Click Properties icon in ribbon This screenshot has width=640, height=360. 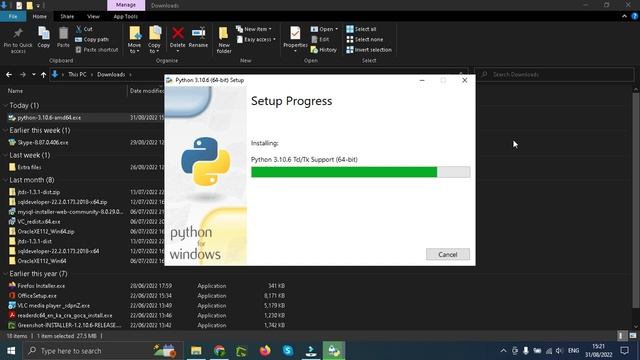tap(295, 33)
